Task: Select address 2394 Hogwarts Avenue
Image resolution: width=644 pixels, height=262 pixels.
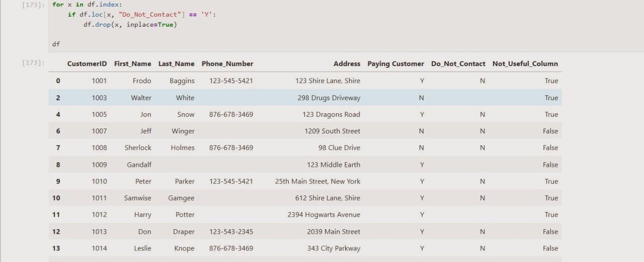Action: [x=324, y=215]
